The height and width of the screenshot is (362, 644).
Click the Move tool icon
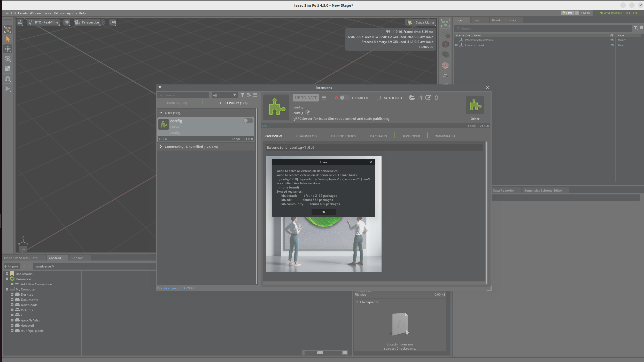pos(8,49)
